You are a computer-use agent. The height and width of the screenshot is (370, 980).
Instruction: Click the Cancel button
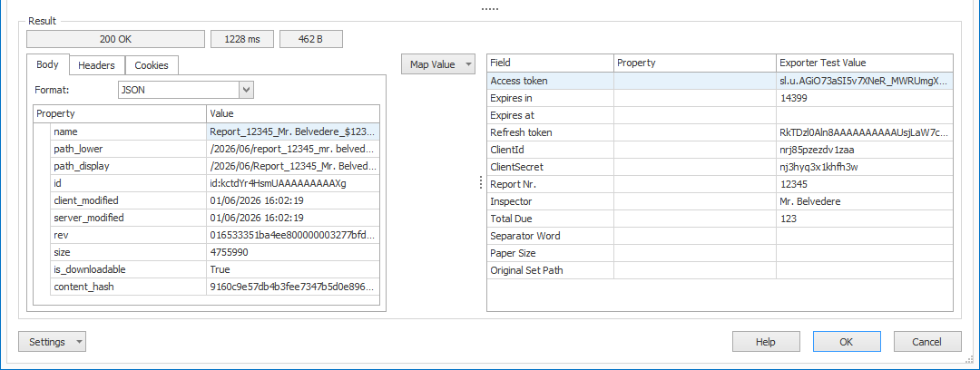pos(926,342)
